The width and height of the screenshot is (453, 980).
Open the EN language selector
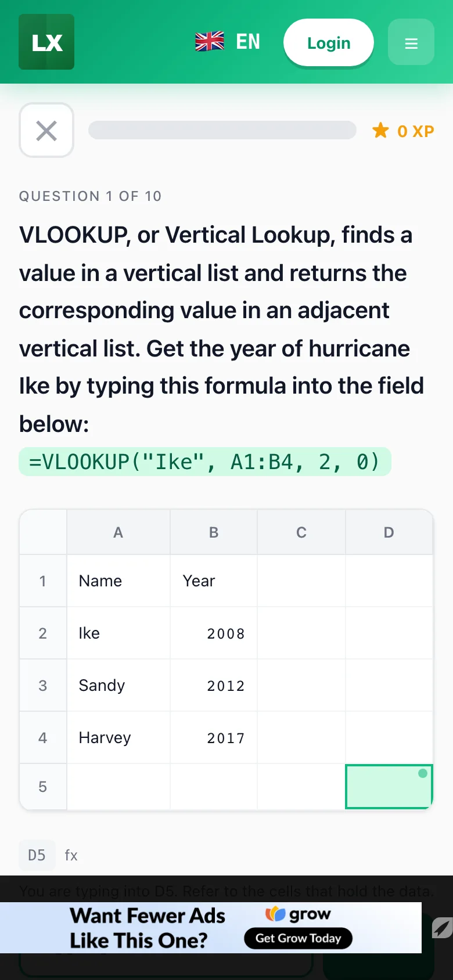point(248,42)
